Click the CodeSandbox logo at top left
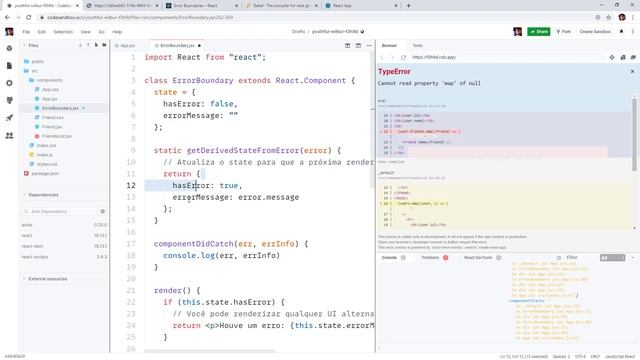The height and width of the screenshot is (360, 640). [x=9, y=31]
